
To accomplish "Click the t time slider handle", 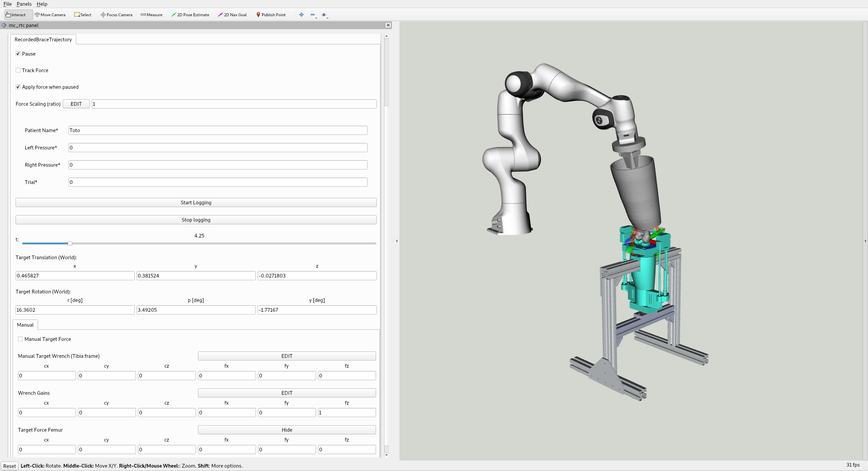I will pos(70,243).
